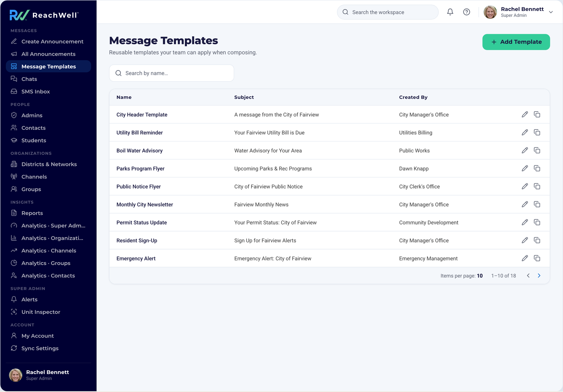Open the Unit Inspector
Screen dimensions: 563x392
49,312
